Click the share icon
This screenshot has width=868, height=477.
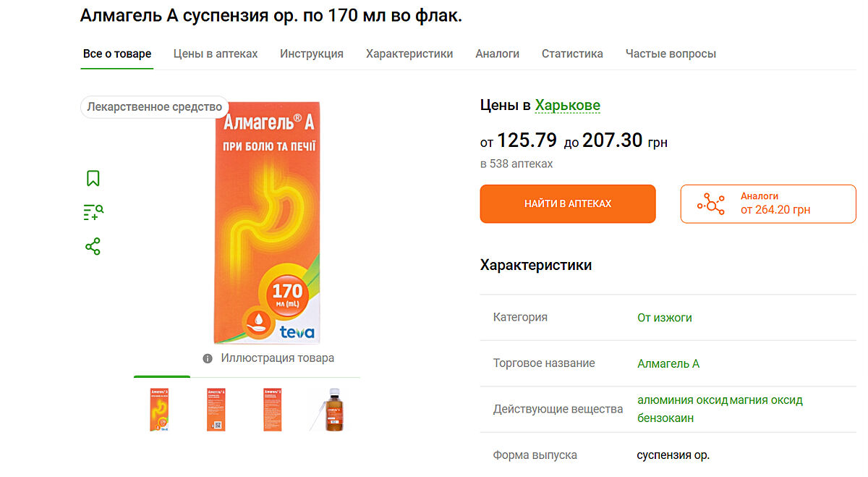click(93, 246)
